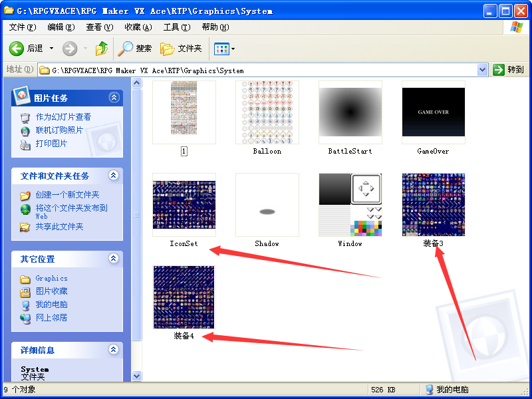Open the 收藏(A) menu
532x399 pixels.
pos(138,27)
